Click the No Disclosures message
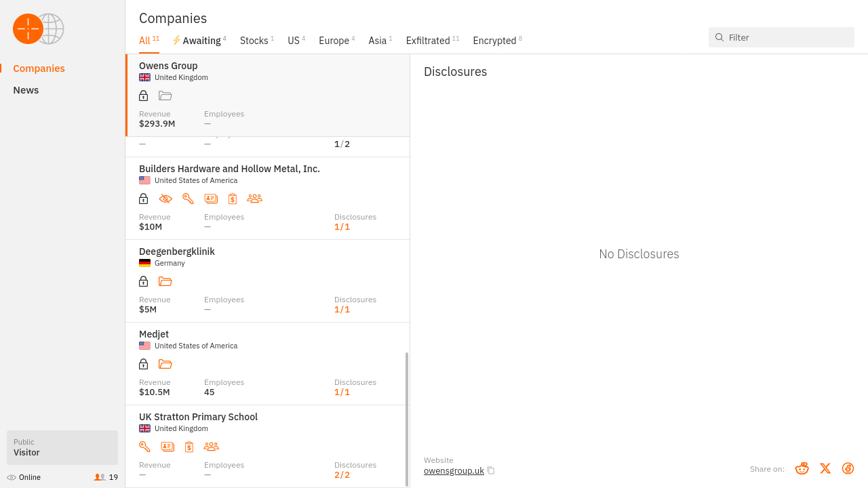The height and width of the screenshot is (488, 868). [639, 254]
